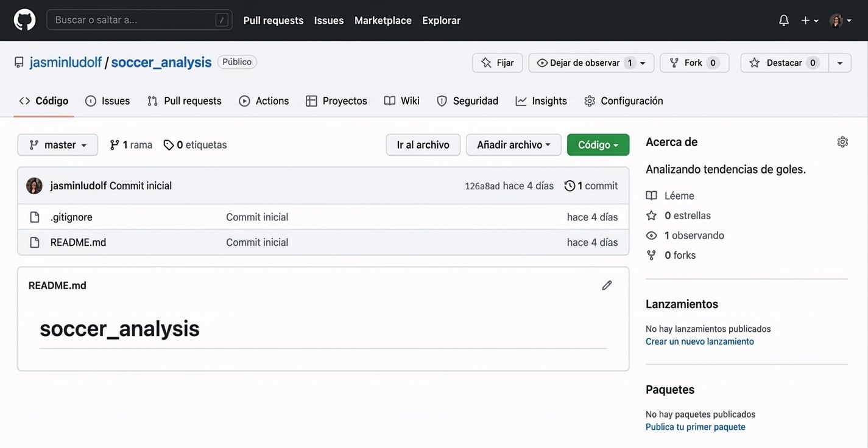Image resolution: width=868 pixels, height=448 pixels.
Task: Open the GitHub home logo
Action: tap(24, 20)
